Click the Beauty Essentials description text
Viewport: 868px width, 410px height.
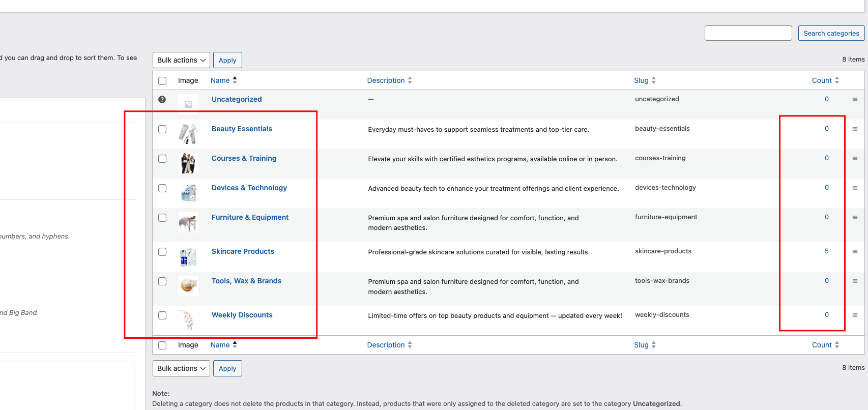coord(478,130)
